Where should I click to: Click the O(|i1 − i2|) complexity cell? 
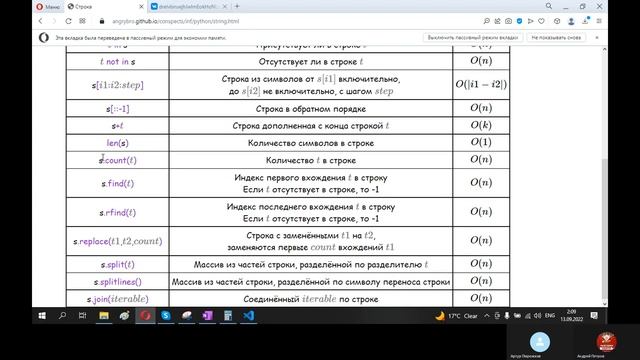(x=481, y=84)
